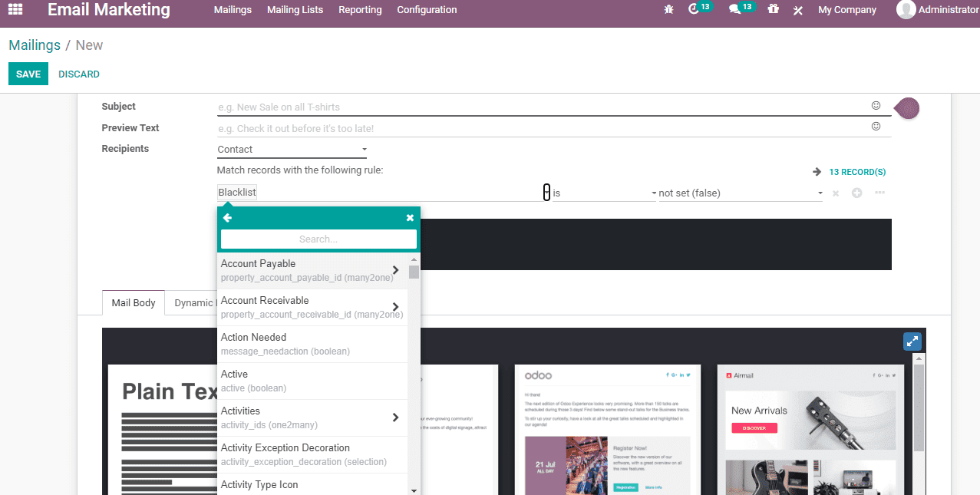Go to Mailings breadcrumb link
This screenshot has height=495, width=980.
click(35, 45)
